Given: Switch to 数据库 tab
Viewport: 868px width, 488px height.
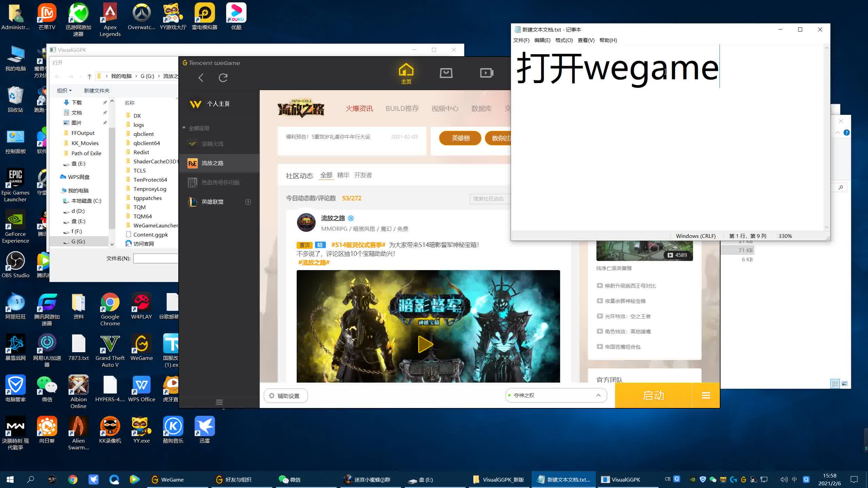Looking at the screenshot, I should (481, 108).
